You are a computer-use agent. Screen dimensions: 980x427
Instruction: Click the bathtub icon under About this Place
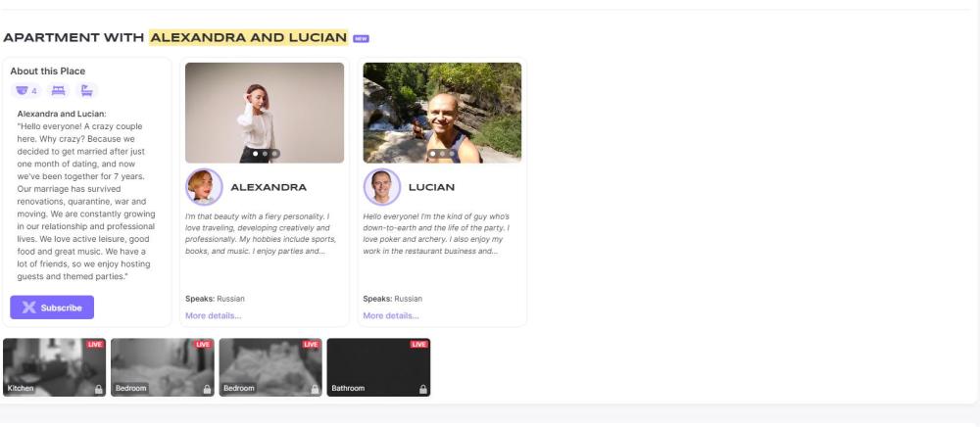[87, 90]
